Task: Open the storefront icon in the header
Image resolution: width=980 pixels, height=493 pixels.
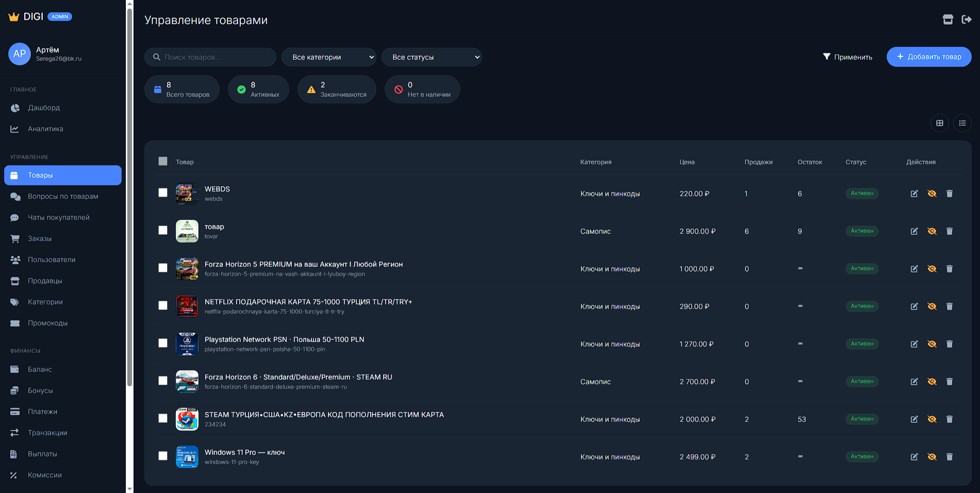Action: coord(948,20)
